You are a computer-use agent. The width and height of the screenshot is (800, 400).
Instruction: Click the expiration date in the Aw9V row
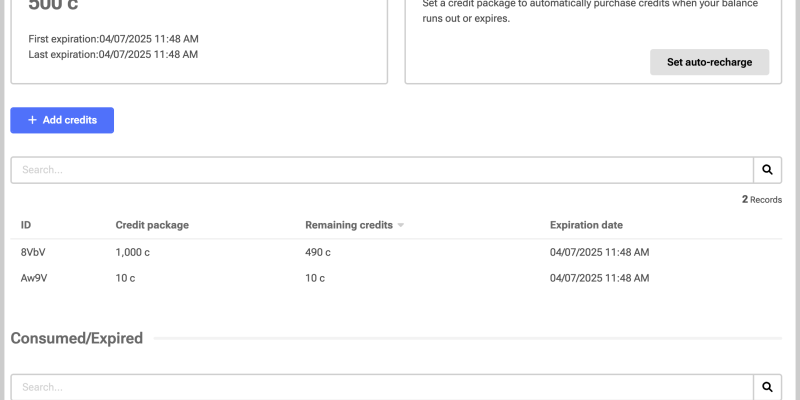click(x=599, y=278)
